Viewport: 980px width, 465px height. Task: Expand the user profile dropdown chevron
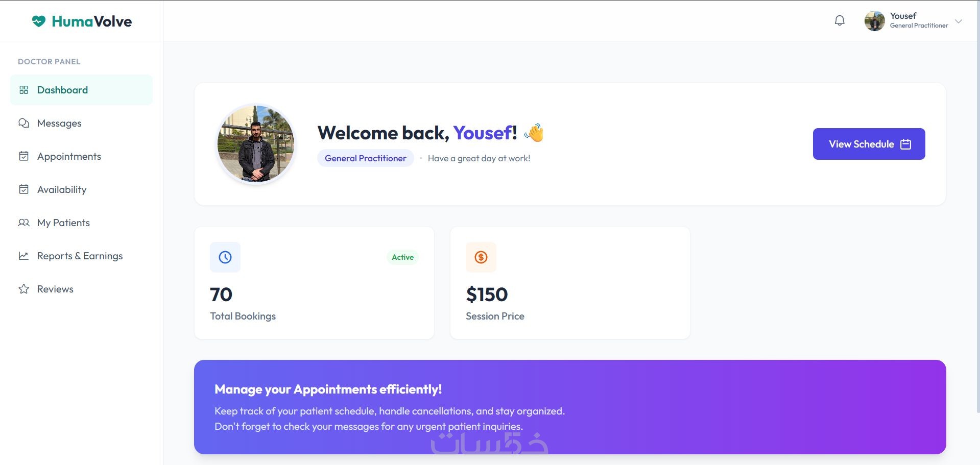[959, 21]
